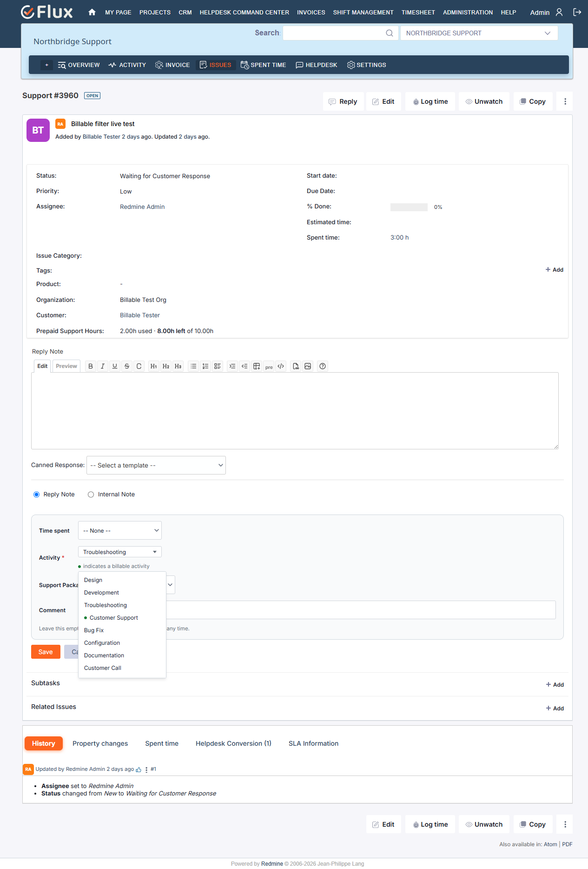Open the SLA Information tab
Viewport: 588px width, 869px height.
click(x=313, y=743)
